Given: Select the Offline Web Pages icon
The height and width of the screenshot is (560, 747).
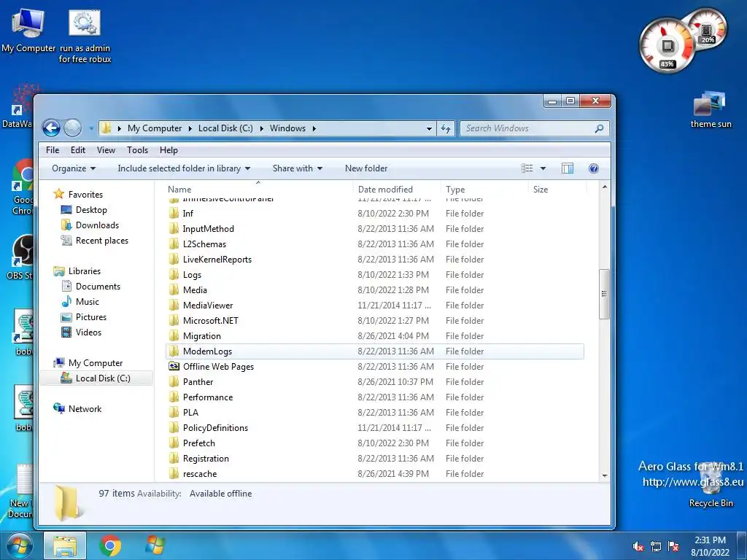Looking at the screenshot, I should [174, 366].
